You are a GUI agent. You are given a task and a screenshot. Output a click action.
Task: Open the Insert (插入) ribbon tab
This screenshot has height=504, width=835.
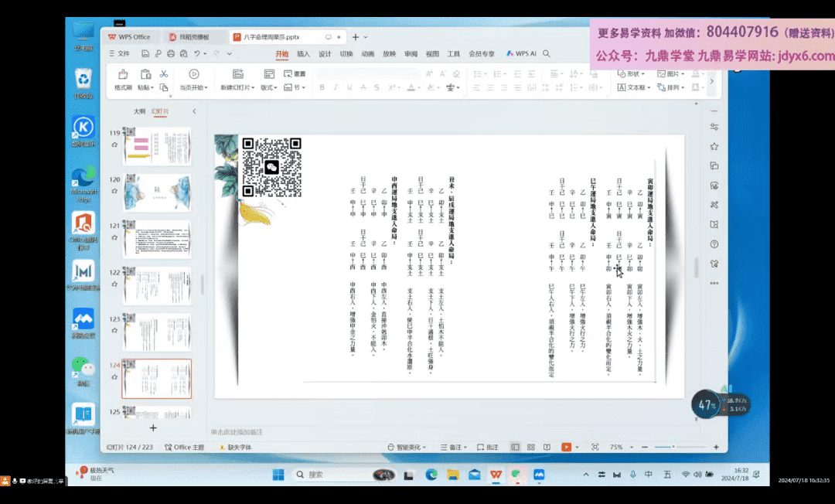coord(303,54)
